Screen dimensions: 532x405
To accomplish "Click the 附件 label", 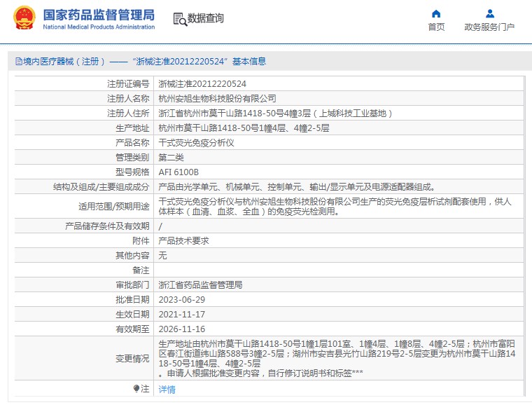I will coord(141,241).
